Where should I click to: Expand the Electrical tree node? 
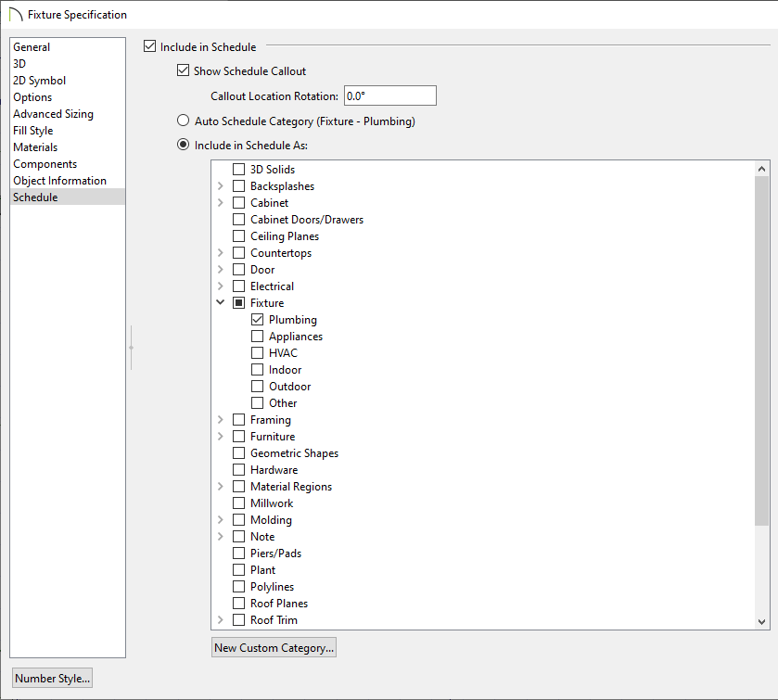point(221,286)
